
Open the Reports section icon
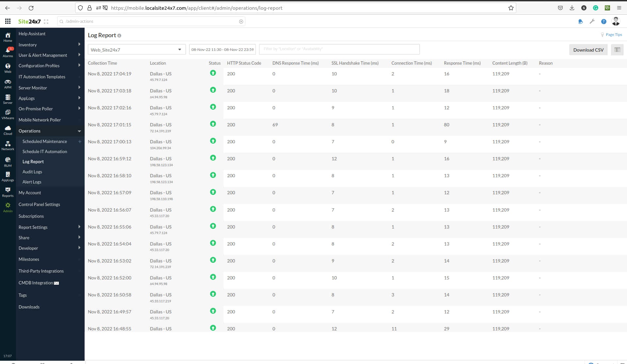pos(8,192)
